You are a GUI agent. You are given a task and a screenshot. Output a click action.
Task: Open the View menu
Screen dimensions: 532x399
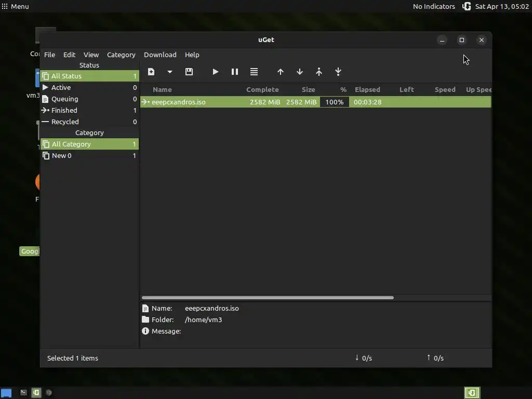[91, 55]
